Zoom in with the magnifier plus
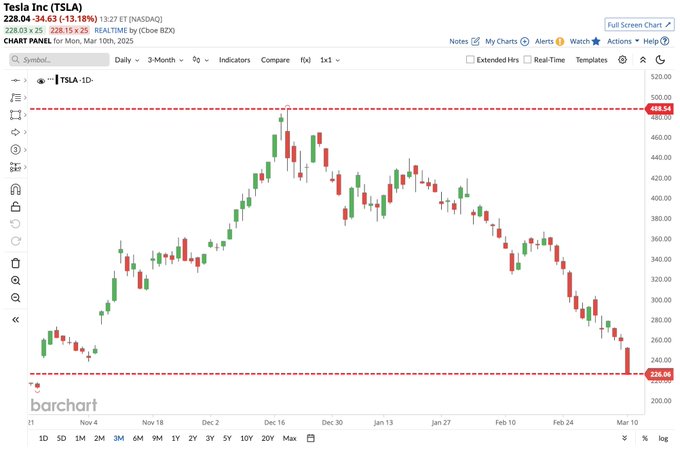The width and height of the screenshot is (680, 453). click(x=15, y=280)
